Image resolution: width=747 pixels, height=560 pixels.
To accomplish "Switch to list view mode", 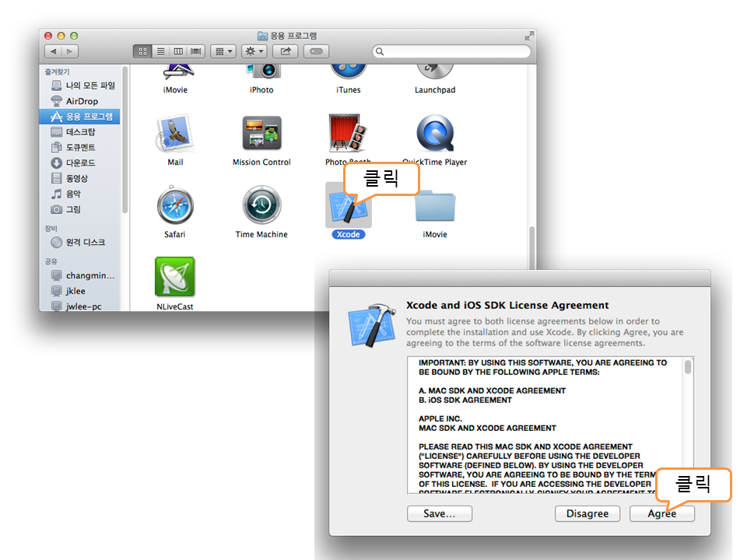I will coord(160,51).
